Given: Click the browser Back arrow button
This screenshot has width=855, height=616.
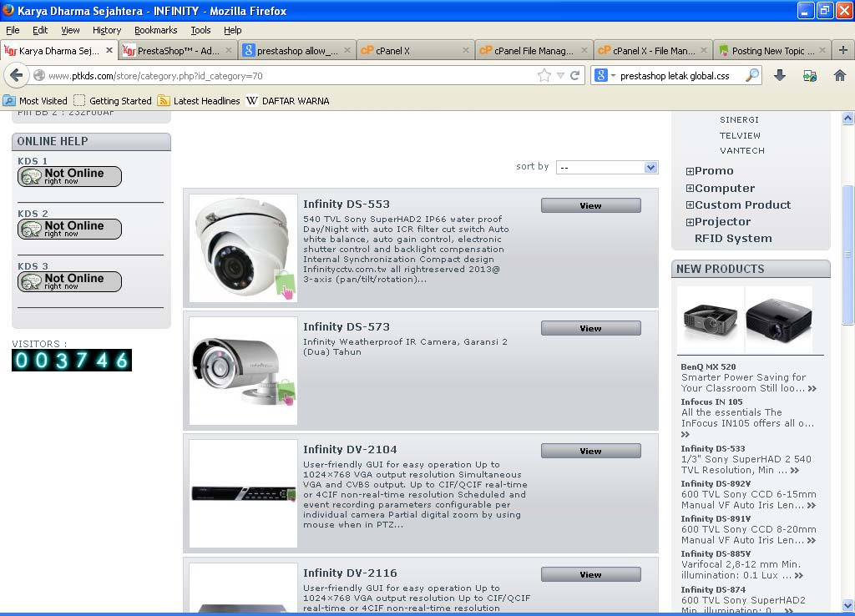Looking at the screenshot, I should (x=17, y=75).
